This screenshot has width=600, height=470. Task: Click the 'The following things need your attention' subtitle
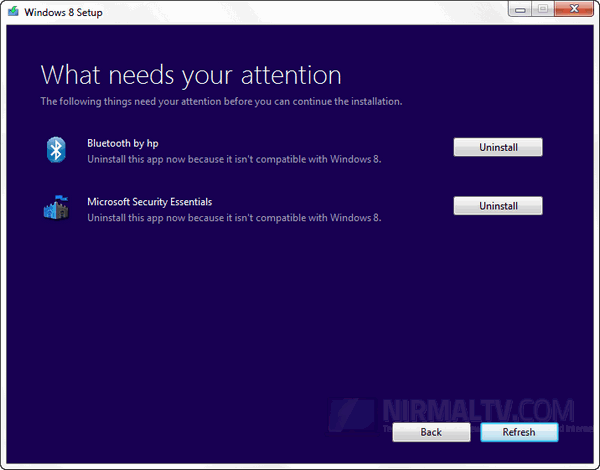click(221, 101)
